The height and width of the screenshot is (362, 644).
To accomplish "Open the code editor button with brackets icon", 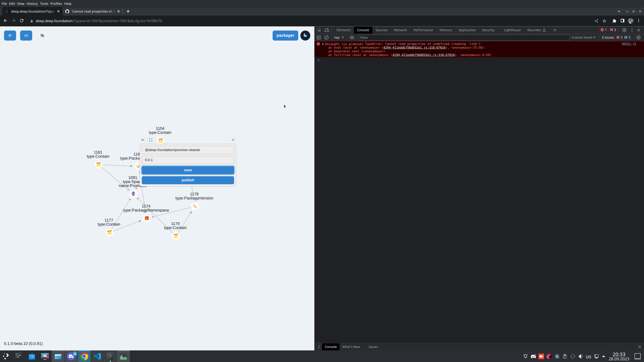I will pos(26,36).
